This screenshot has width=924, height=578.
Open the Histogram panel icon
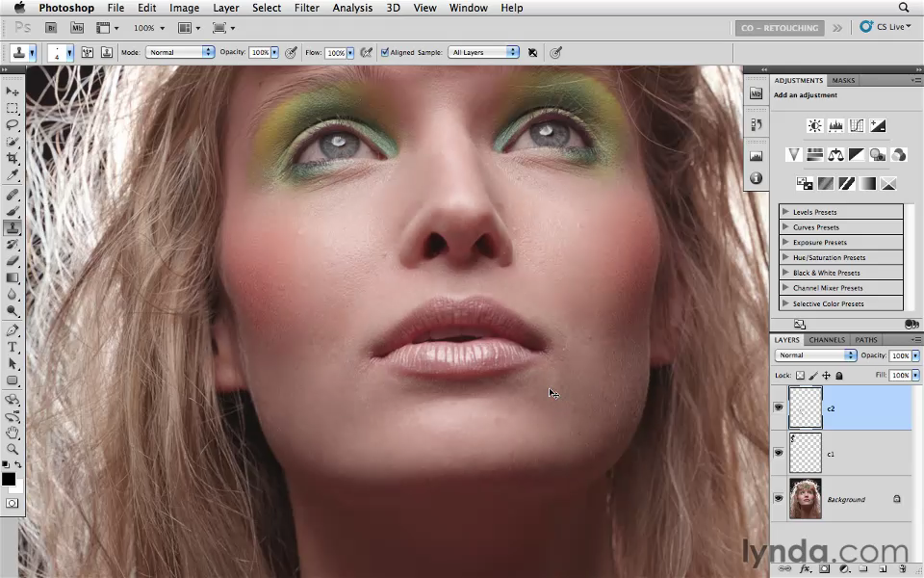click(757, 156)
